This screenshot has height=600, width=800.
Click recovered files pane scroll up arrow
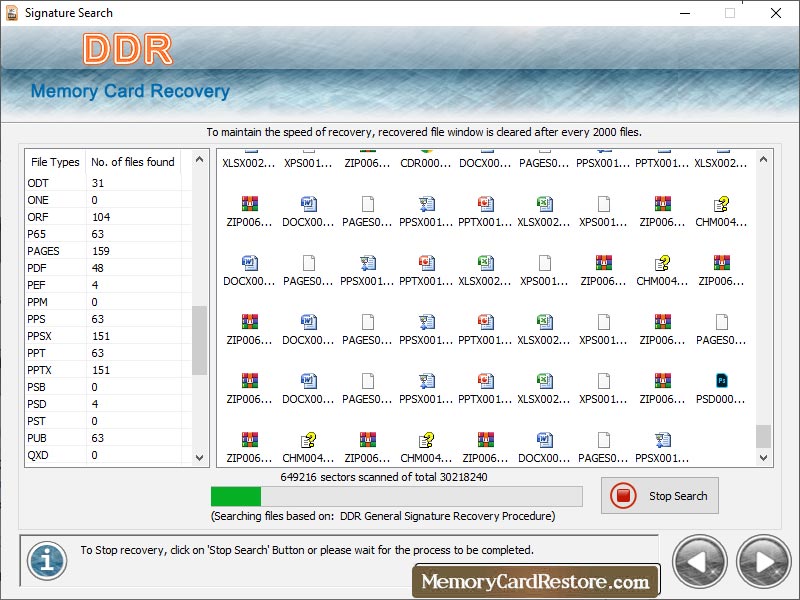(763, 160)
